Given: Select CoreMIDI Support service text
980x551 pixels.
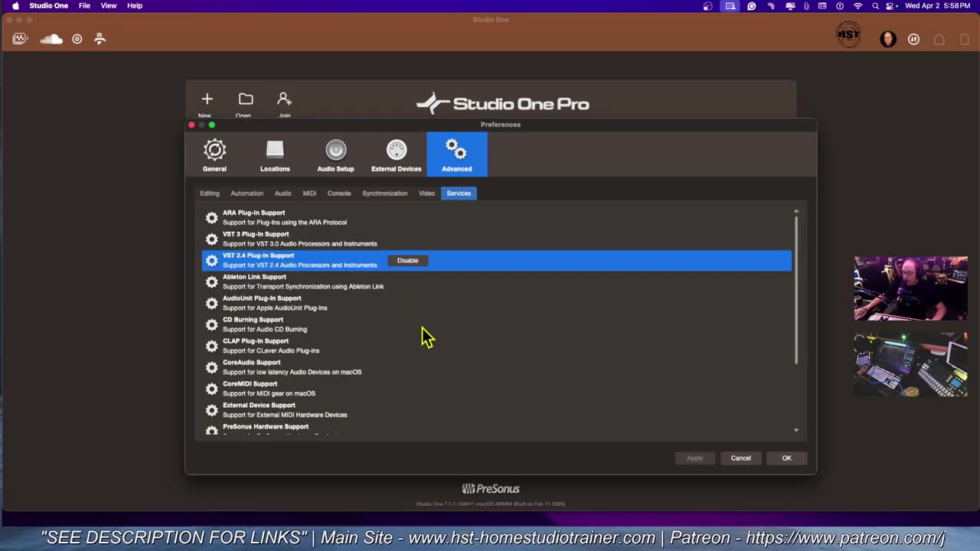Looking at the screenshot, I should coord(269,390).
